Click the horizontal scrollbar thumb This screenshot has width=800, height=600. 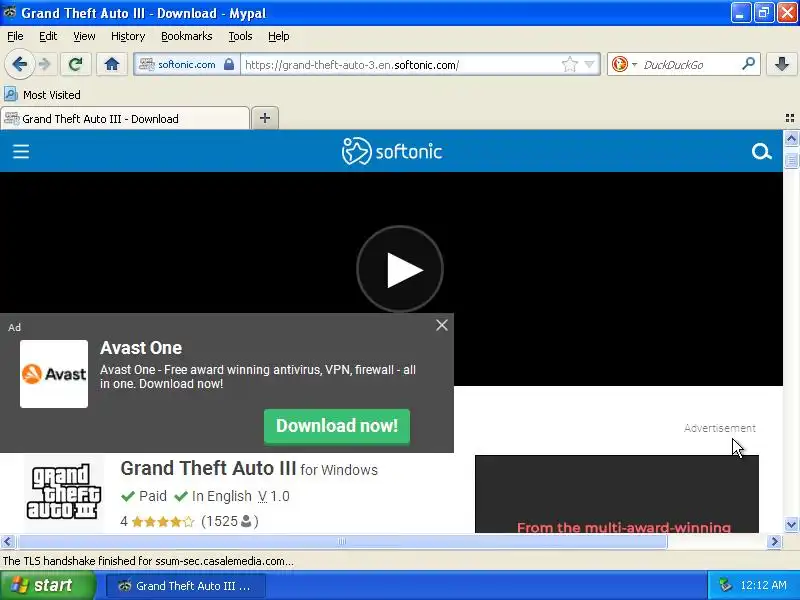(342, 541)
